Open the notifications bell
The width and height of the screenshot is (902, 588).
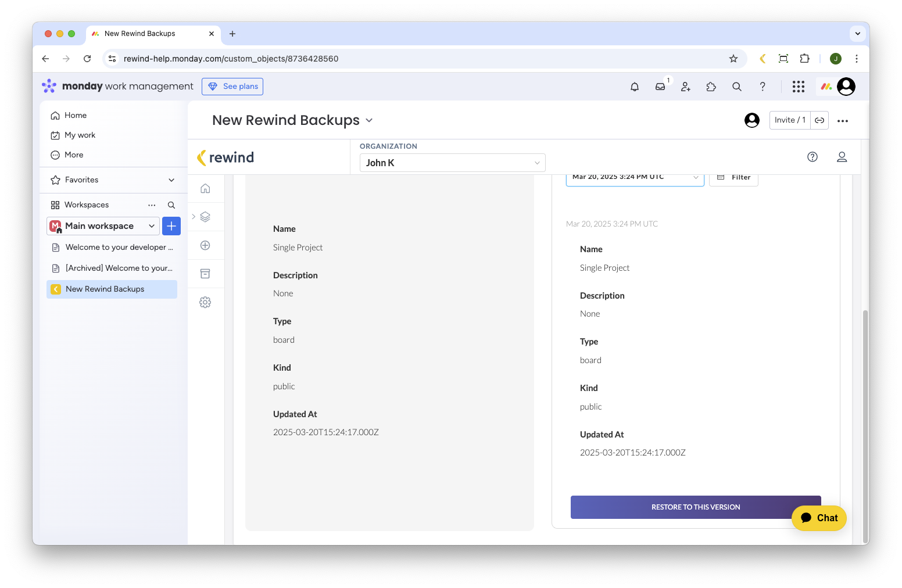635,87
